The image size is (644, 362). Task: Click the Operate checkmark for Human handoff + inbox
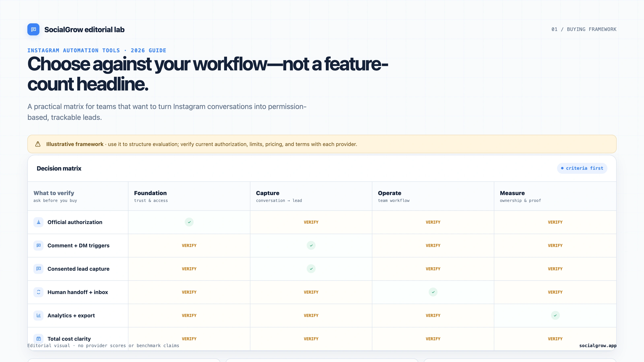coord(433,292)
